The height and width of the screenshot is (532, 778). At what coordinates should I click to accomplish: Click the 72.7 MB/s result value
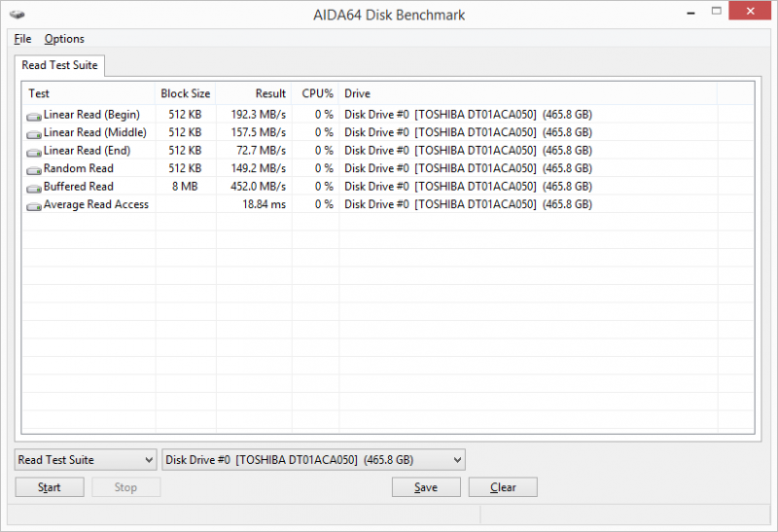(x=262, y=151)
